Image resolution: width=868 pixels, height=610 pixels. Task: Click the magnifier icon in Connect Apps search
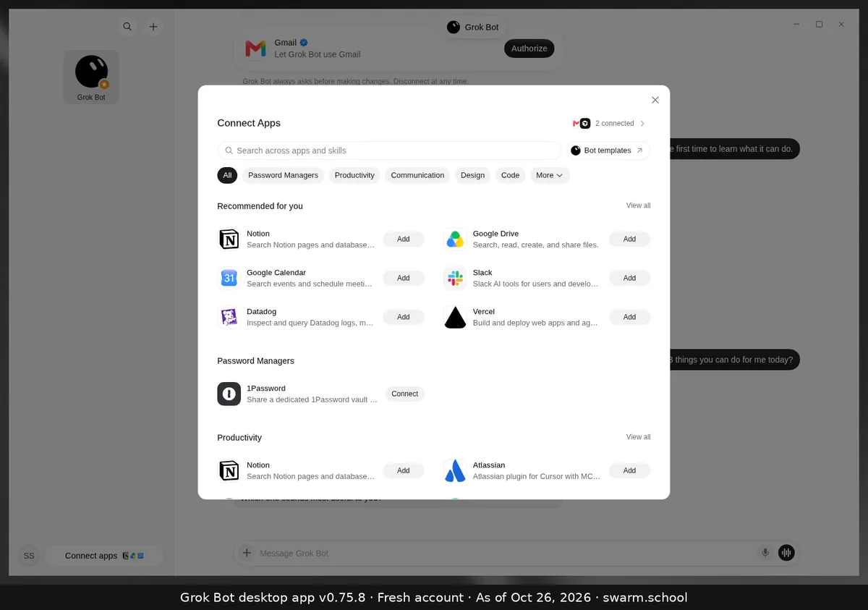[x=229, y=151]
